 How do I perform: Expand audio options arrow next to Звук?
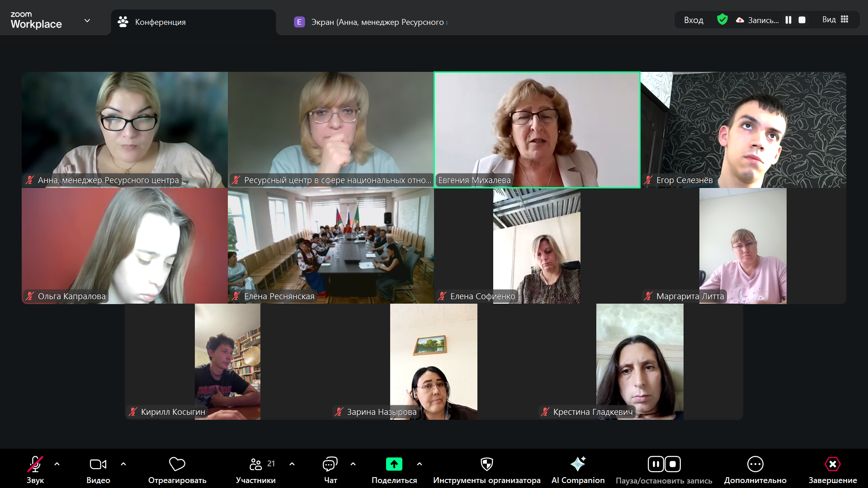(x=57, y=464)
